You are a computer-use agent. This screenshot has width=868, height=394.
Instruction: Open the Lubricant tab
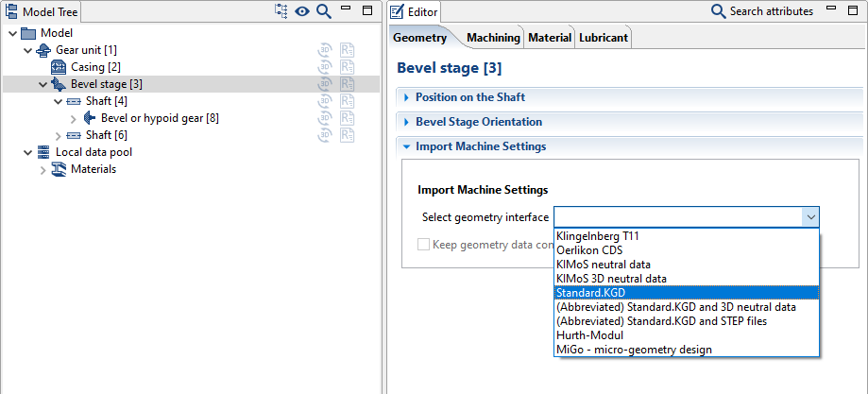coord(604,38)
